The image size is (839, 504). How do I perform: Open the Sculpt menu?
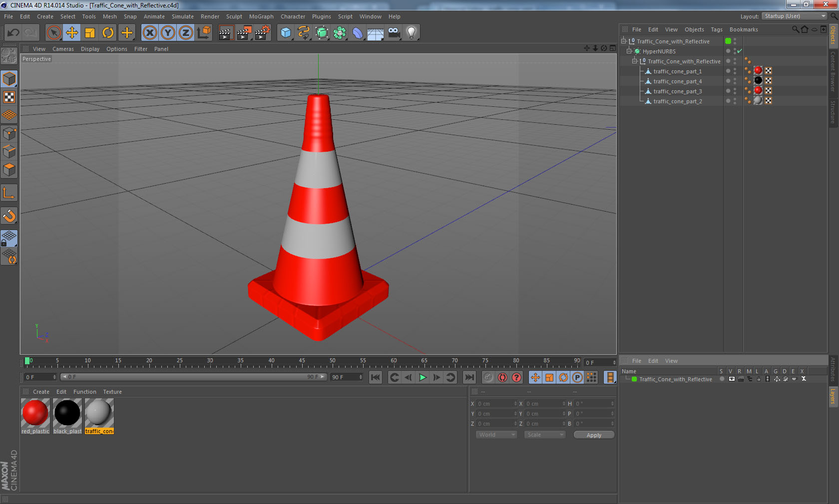[x=234, y=16]
